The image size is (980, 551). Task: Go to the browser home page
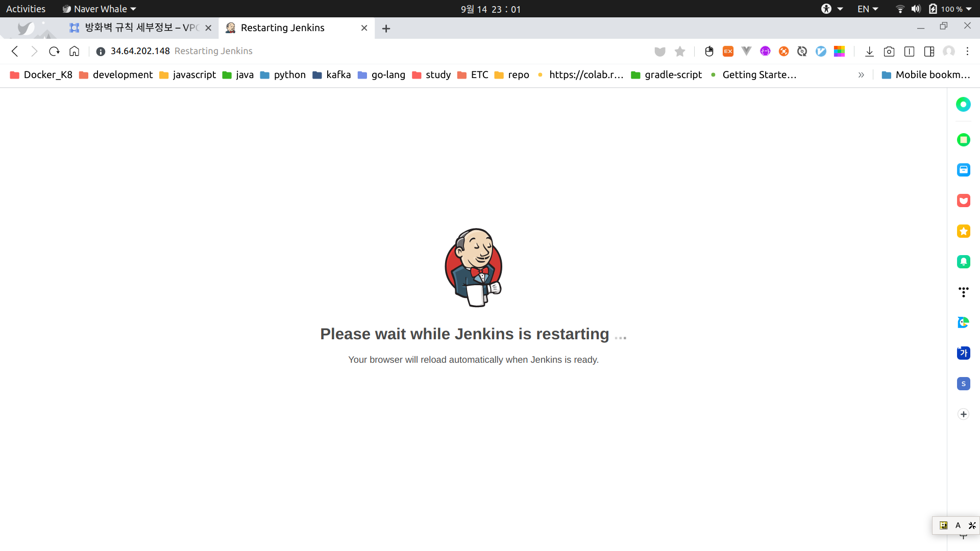coord(74,51)
